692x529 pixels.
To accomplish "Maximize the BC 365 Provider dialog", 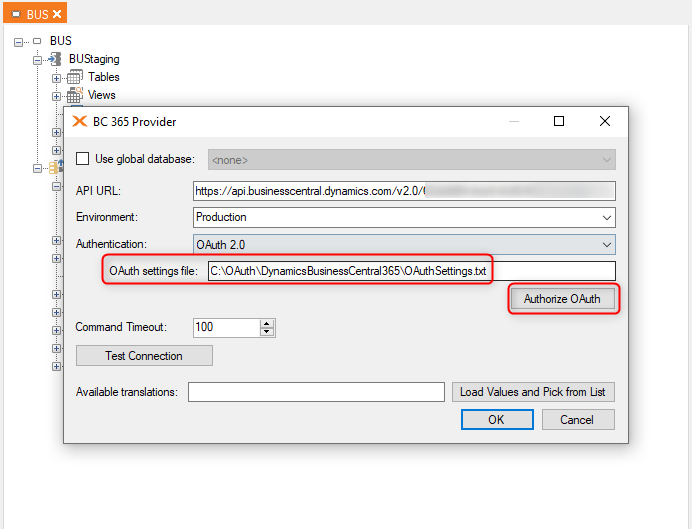I will [559, 121].
